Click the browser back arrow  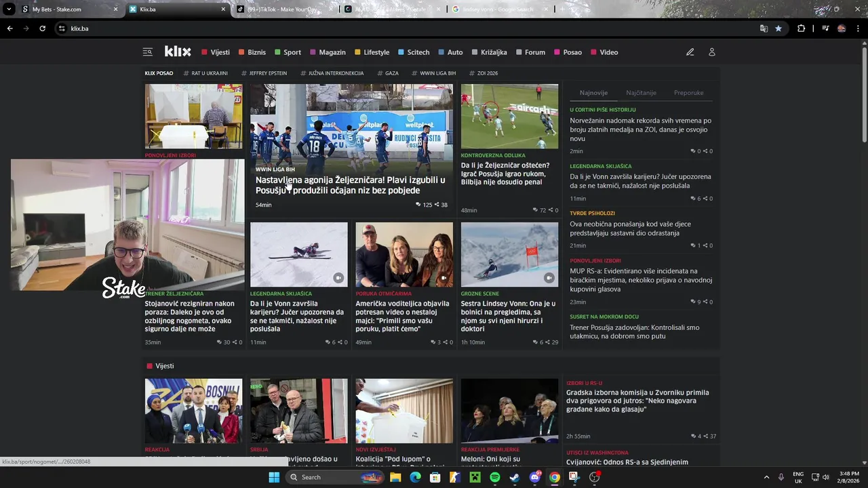click(x=9, y=28)
